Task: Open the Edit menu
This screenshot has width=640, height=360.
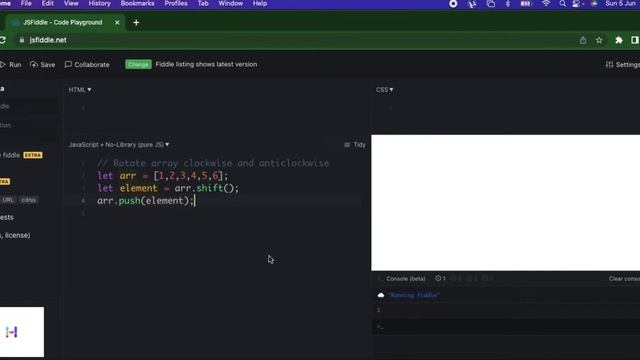Action: [48, 4]
